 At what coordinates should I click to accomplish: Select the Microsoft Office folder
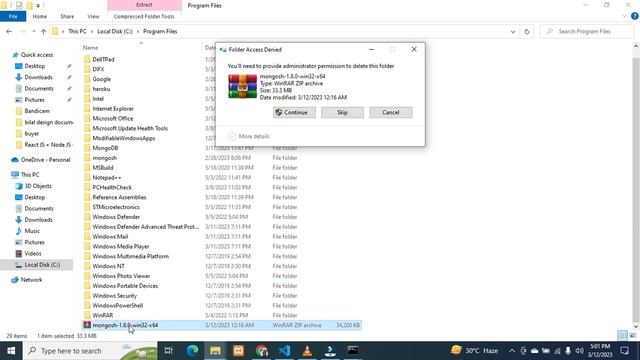113,118
